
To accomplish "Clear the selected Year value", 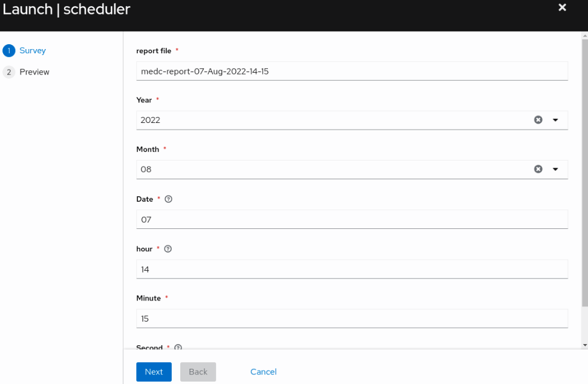I will (x=538, y=120).
